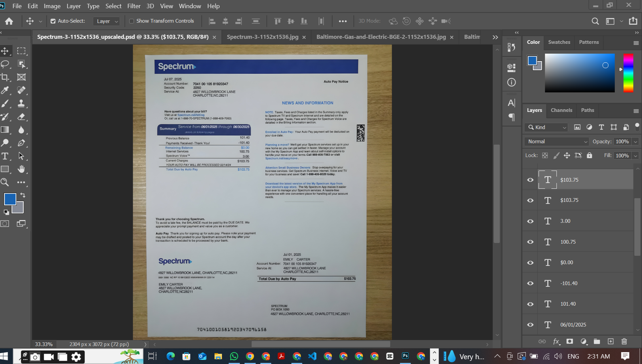This screenshot has width=642, height=364.
Task: Open the Character panel icon
Action: pyautogui.click(x=511, y=103)
